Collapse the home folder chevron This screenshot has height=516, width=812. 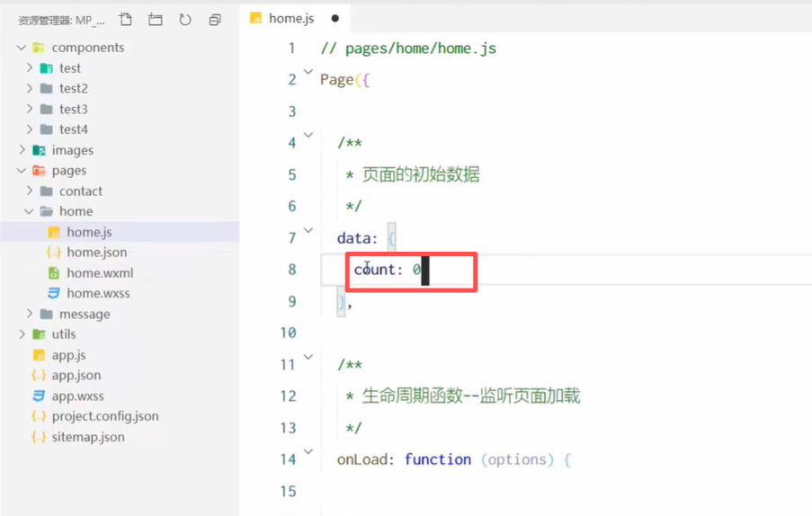(x=29, y=211)
